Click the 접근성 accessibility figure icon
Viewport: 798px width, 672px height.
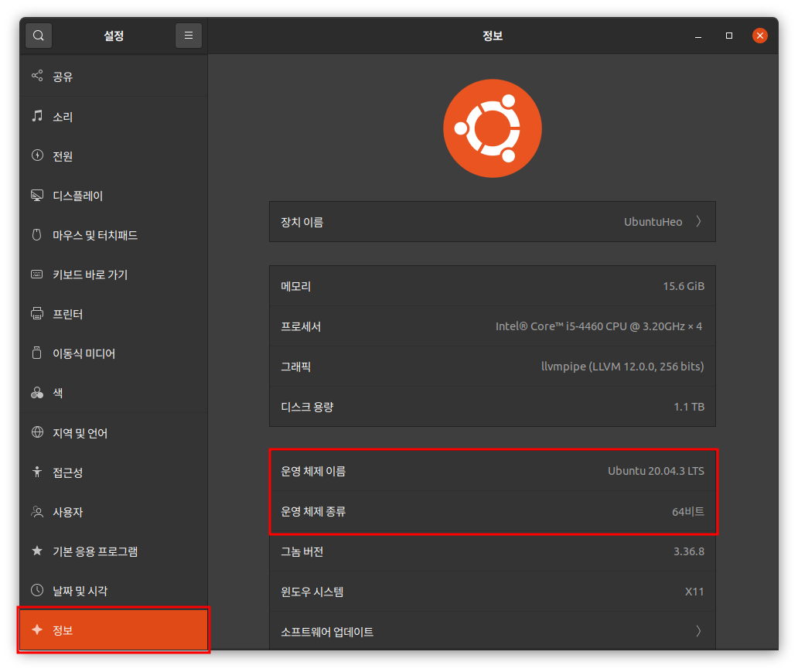[x=37, y=472]
